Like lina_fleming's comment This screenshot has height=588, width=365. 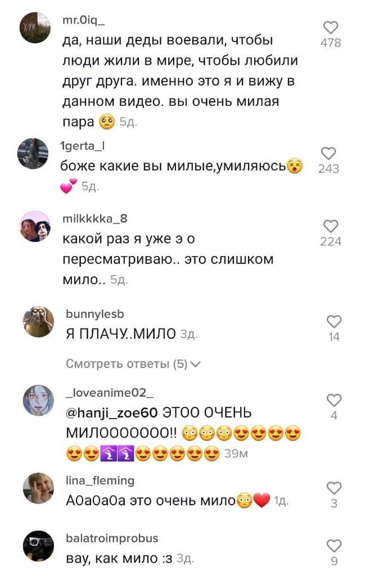334,488
